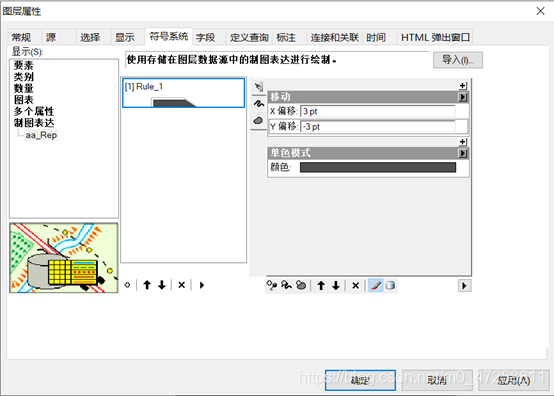Open layer options arrow at bottom right
The height and width of the screenshot is (396, 554).
464,285
